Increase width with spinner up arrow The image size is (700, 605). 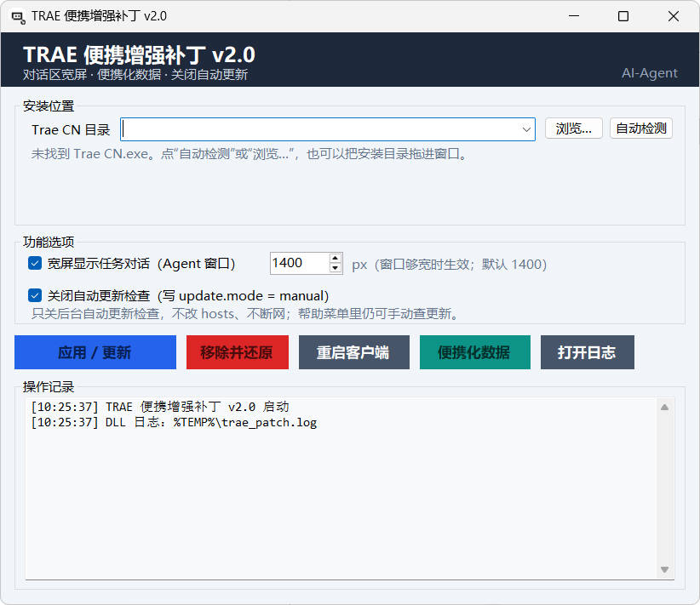336,259
